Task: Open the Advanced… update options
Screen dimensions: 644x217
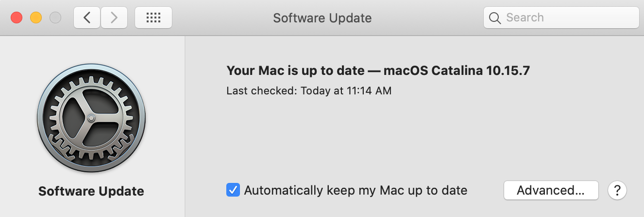Action: click(x=551, y=190)
